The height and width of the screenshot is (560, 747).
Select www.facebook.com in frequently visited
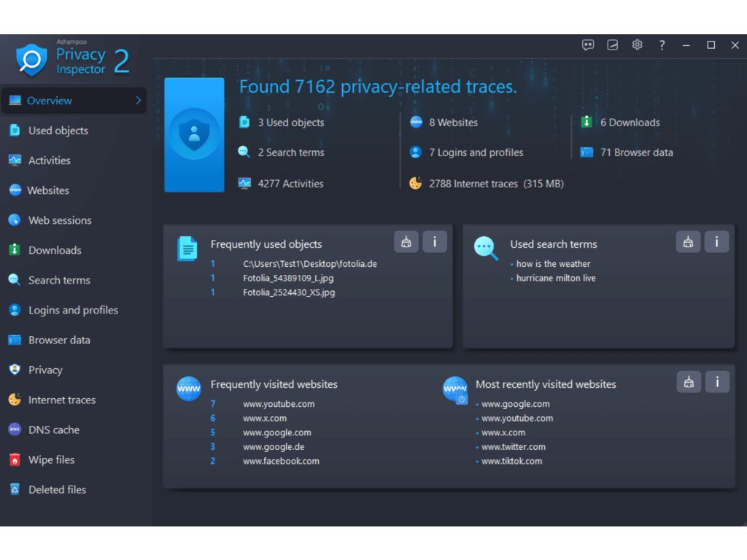[281, 461]
